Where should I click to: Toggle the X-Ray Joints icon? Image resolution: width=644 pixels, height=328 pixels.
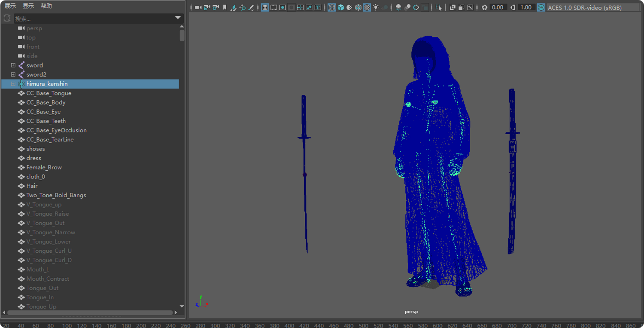[x=470, y=7]
